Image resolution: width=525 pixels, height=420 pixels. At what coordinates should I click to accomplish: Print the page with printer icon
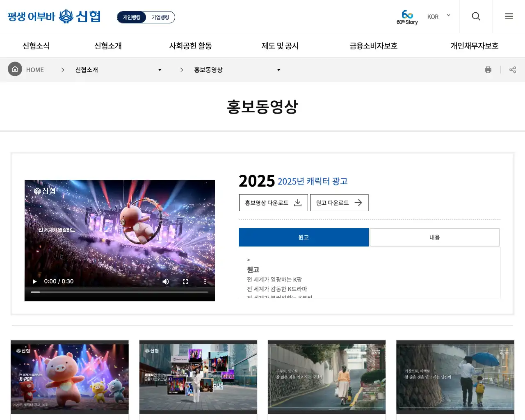point(488,70)
